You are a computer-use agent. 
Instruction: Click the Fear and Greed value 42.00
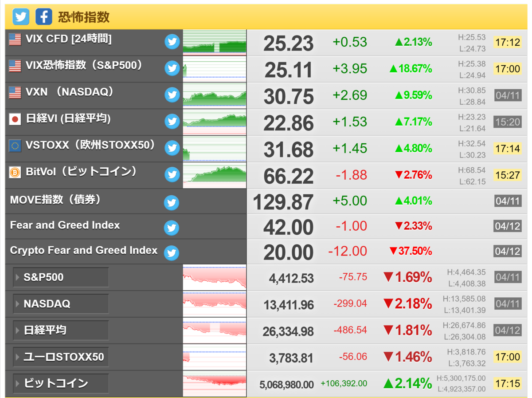[289, 228]
